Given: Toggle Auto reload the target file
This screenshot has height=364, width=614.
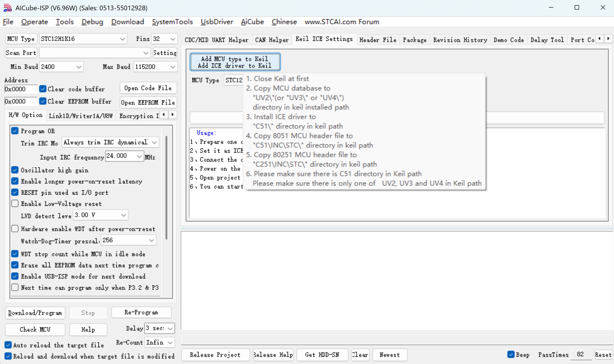Looking at the screenshot, I should pos(8,345).
